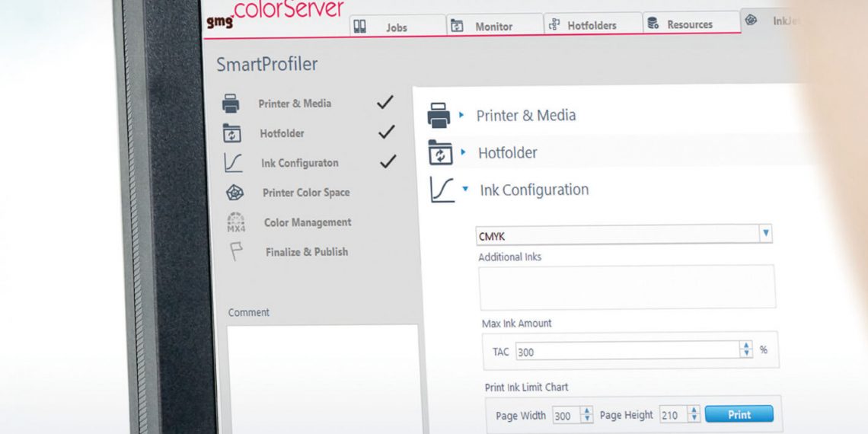Click the Hotfolders tab tree icon
This screenshot has height=434, width=868.
coord(554,24)
